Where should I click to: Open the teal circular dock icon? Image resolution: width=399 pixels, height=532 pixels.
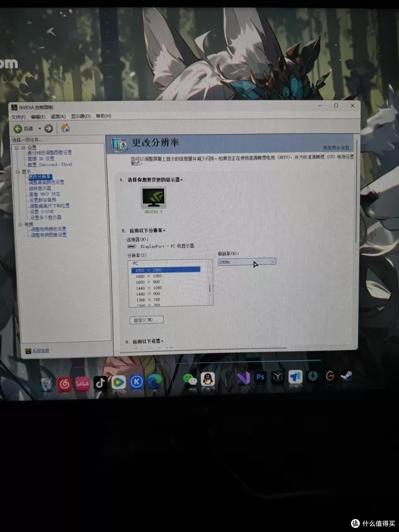point(313,376)
